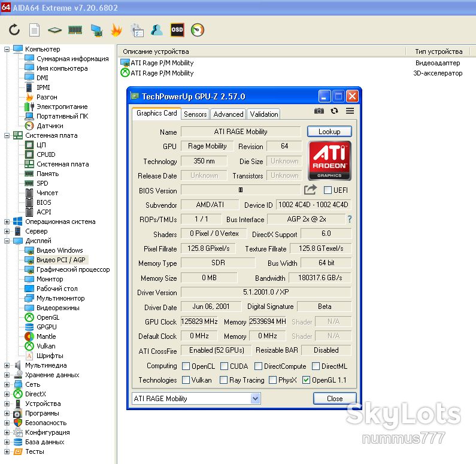Toggle the UEFI checkbox

pos(328,190)
